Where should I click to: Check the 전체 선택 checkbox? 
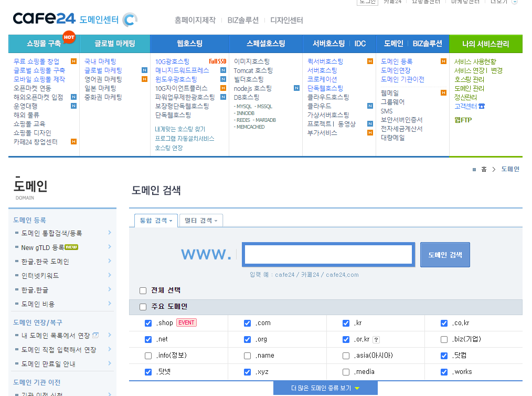pos(143,291)
